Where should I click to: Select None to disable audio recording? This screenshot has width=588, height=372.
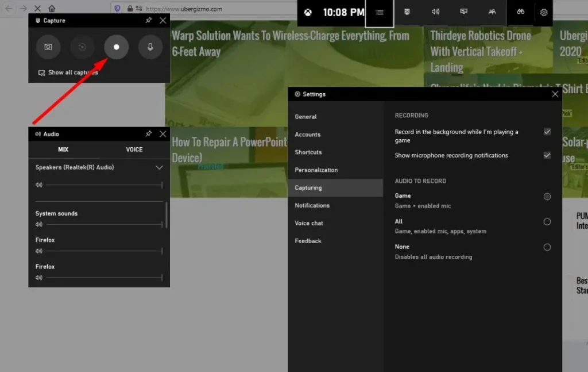(547, 247)
